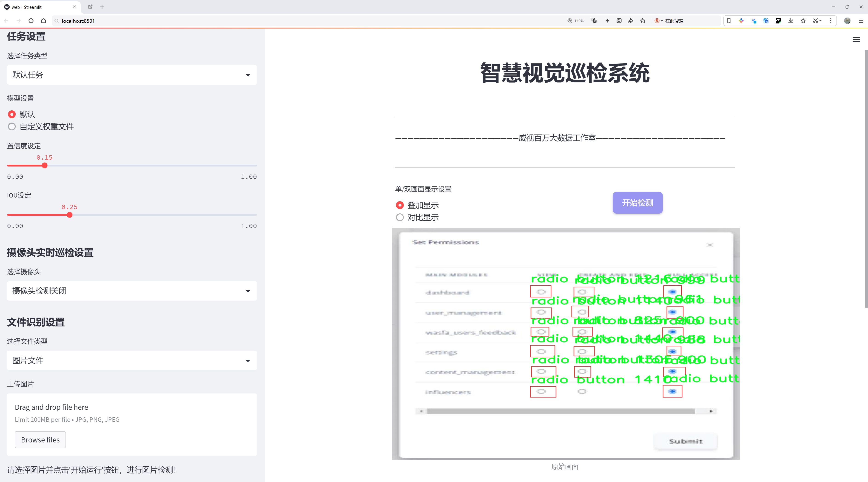
Task: Click the browser reload icon
Action: tap(31, 21)
